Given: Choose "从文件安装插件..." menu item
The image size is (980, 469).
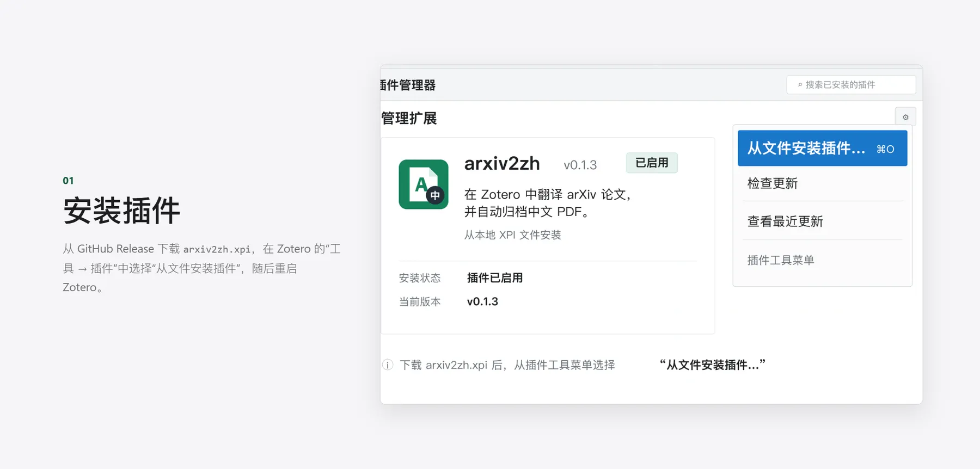Looking at the screenshot, I should coord(822,148).
